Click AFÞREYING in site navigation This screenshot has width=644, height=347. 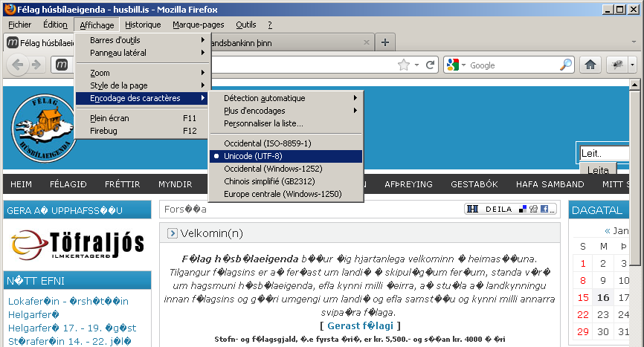(409, 184)
